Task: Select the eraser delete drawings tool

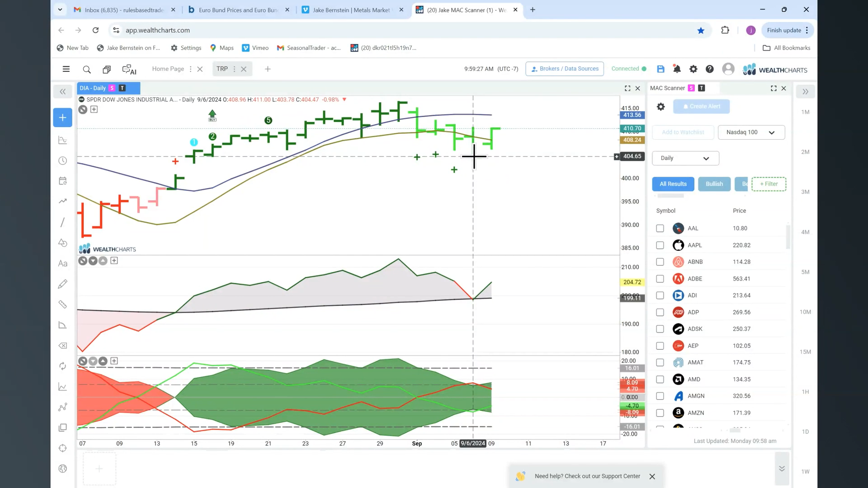Action: click(x=63, y=346)
